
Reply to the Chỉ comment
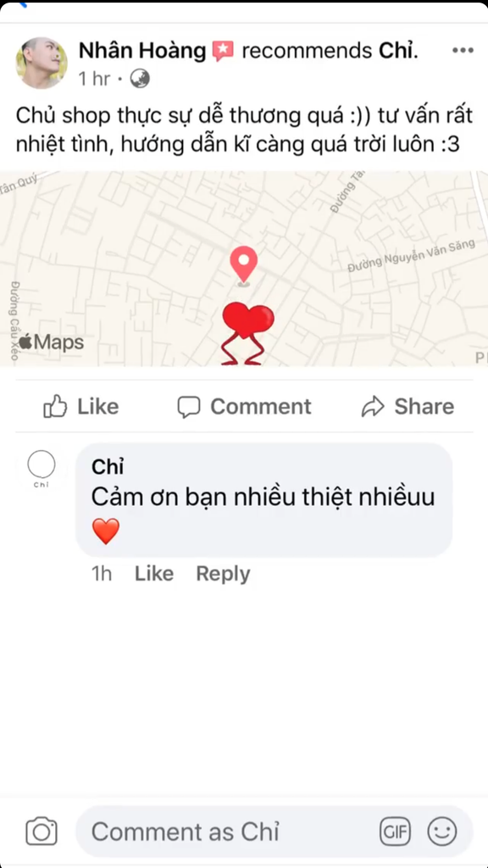tap(223, 574)
